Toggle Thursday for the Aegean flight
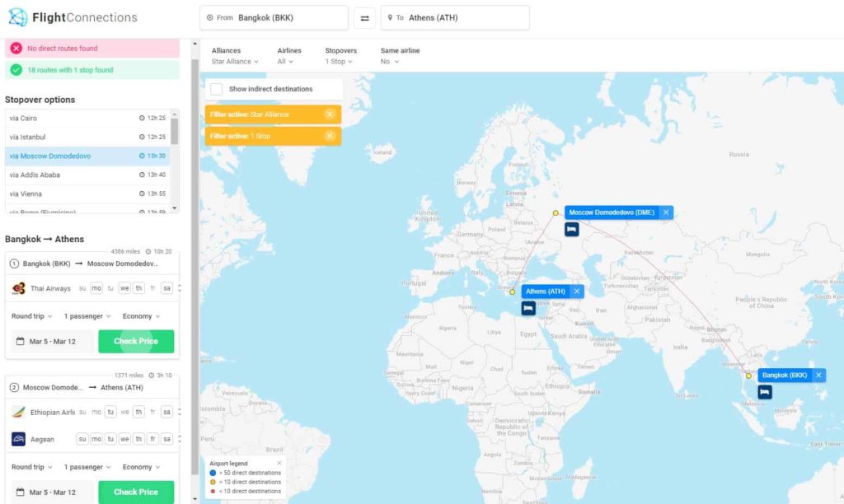The image size is (844, 504). [x=138, y=439]
